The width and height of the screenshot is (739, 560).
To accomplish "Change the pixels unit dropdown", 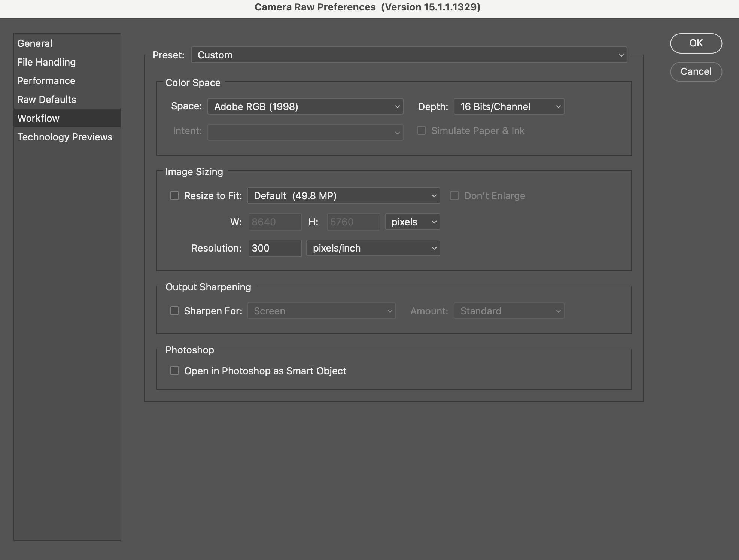I will point(412,222).
